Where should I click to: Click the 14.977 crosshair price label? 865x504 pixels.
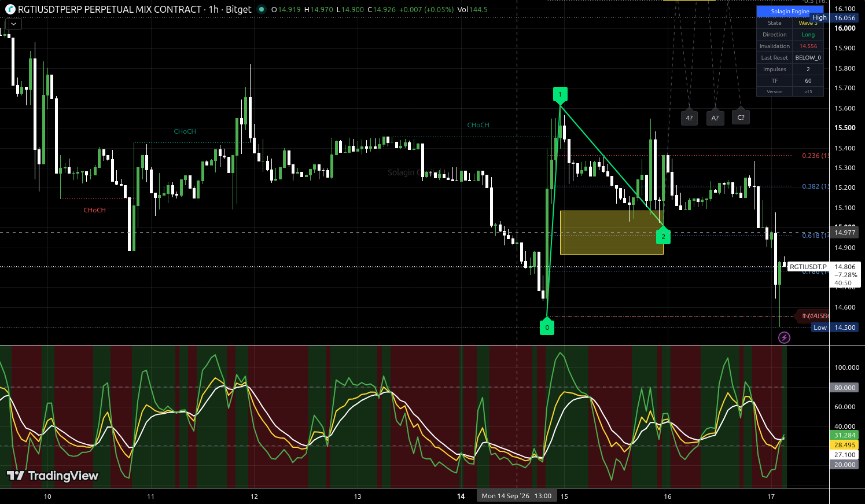coord(845,233)
